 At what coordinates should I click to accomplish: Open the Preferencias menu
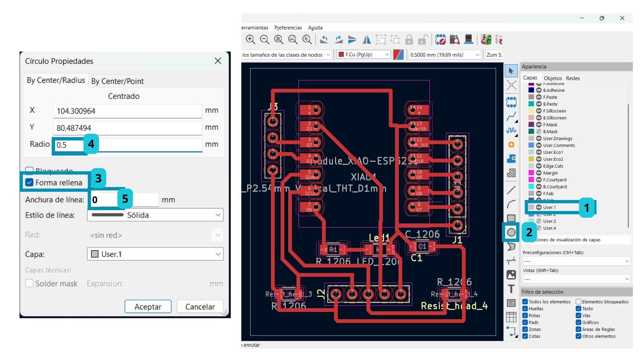288,27
